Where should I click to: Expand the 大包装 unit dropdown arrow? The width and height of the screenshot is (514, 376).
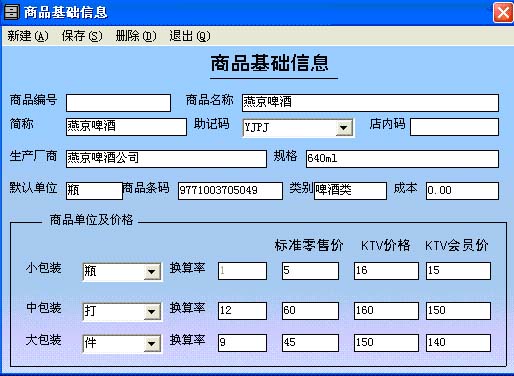pyautogui.click(x=152, y=344)
